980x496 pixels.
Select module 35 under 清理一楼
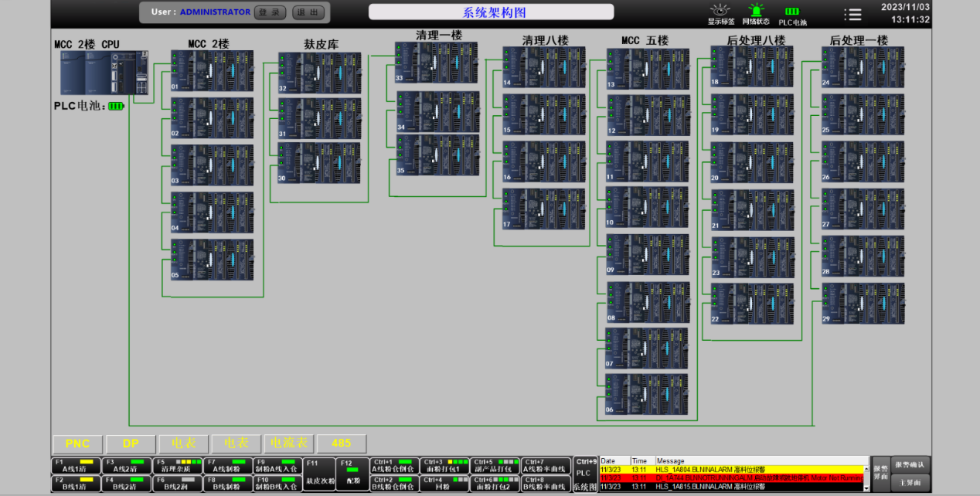point(437,155)
